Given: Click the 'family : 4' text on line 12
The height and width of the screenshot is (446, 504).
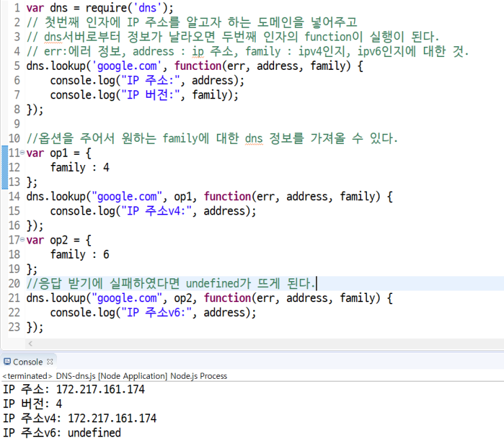Looking at the screenshot, I should 80,168.
